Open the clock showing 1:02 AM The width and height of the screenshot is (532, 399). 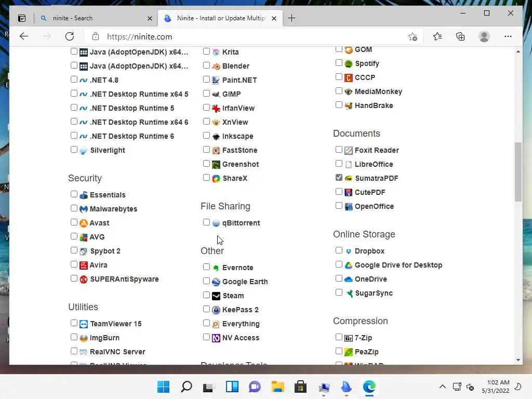pyautogui.click(x=496, y=387)
